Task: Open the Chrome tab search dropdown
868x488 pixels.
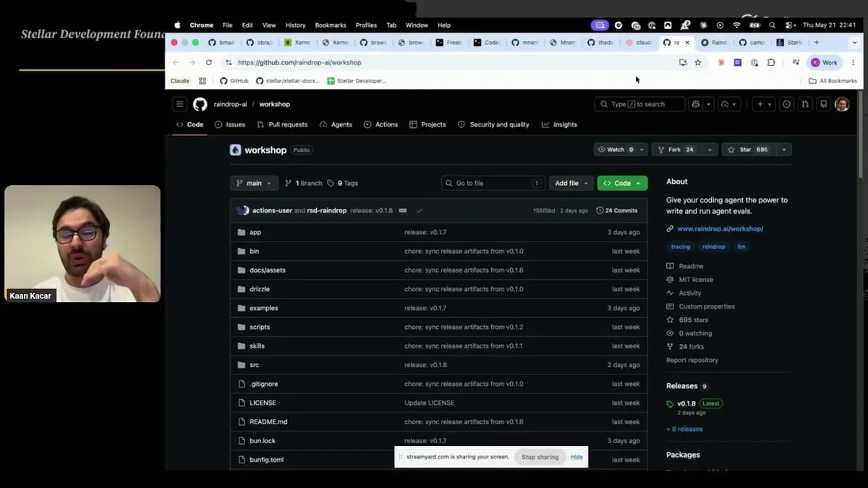Action: tap(854, 43)
